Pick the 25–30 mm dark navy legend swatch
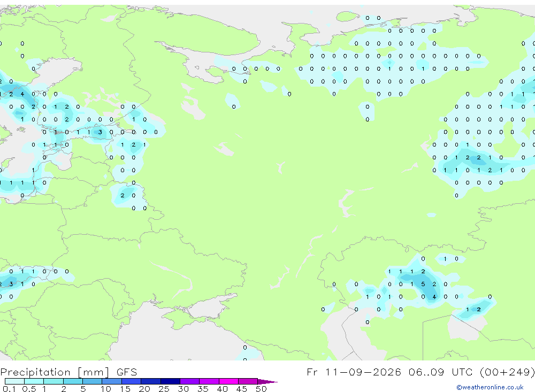535x392 pixels. click(x=170, y=381)
